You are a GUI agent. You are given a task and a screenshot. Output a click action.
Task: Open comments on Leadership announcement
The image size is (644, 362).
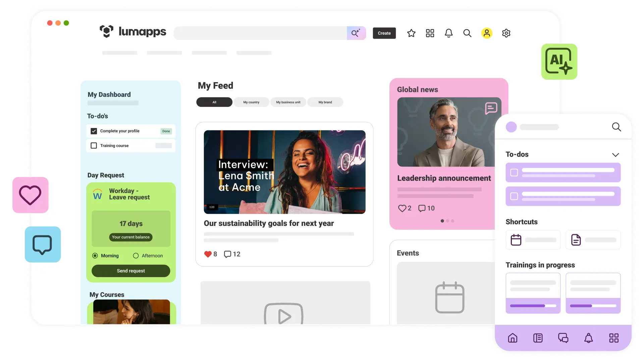point(422,208)
